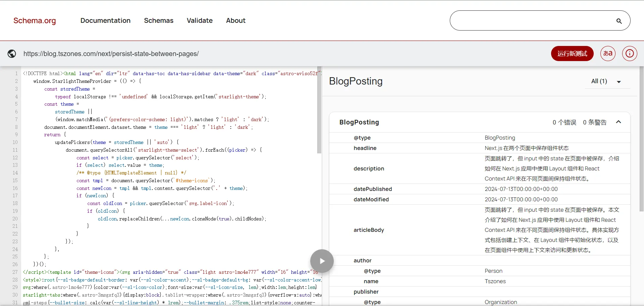Select the headline property row
This screenshot has height=306, width=644.
coord(480,148)
